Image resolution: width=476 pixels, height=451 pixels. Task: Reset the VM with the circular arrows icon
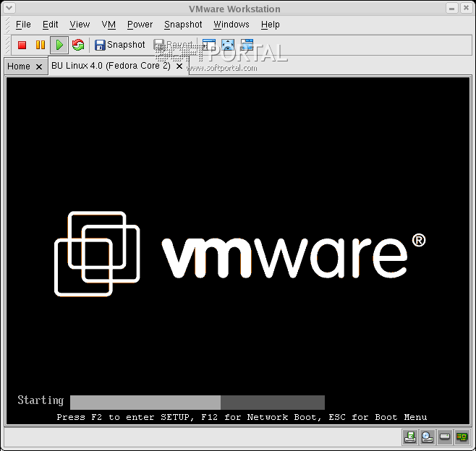pyautogui.click(x=78, y=45)
